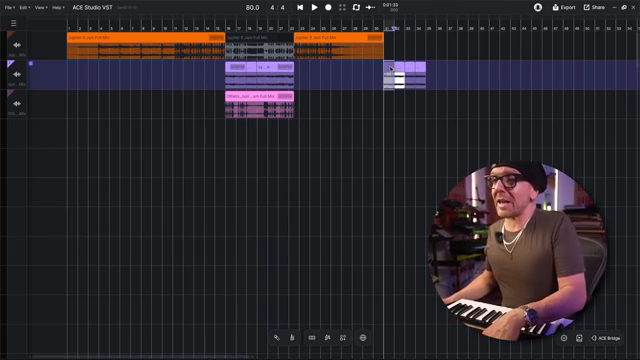Start playback with the play button
Image resolution: width=640 pixels, height=360 pixels.
[x=314, y=7]
